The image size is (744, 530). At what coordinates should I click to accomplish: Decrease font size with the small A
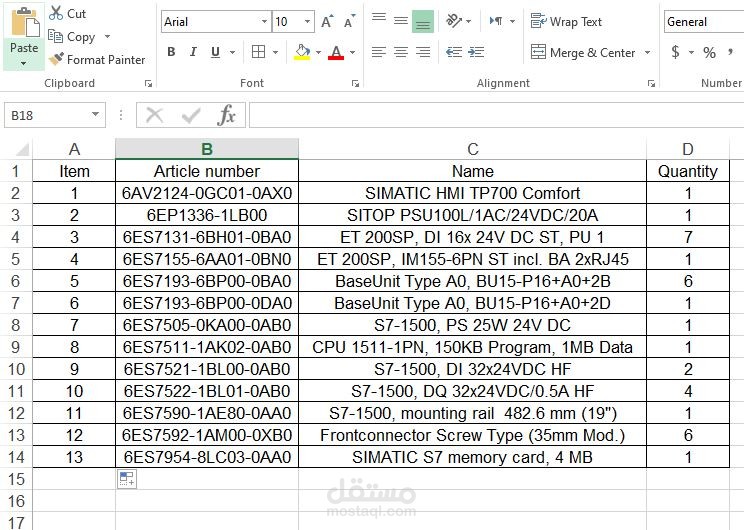pos(349,22)
